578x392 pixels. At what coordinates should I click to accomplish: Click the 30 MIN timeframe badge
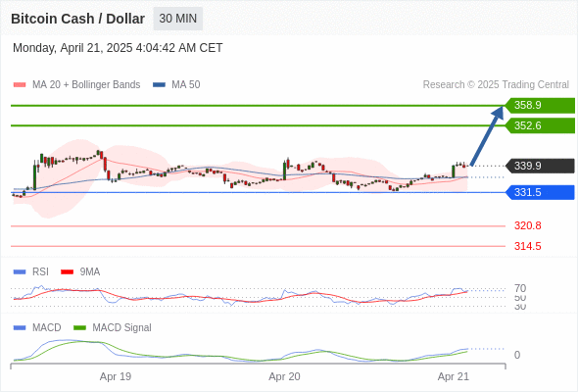(x=178, y=19)
